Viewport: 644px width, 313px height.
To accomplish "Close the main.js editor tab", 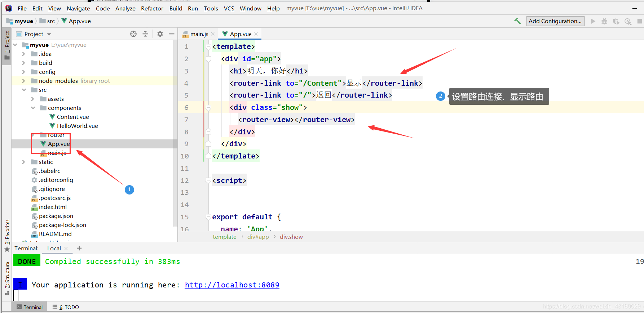I will 213,34.
